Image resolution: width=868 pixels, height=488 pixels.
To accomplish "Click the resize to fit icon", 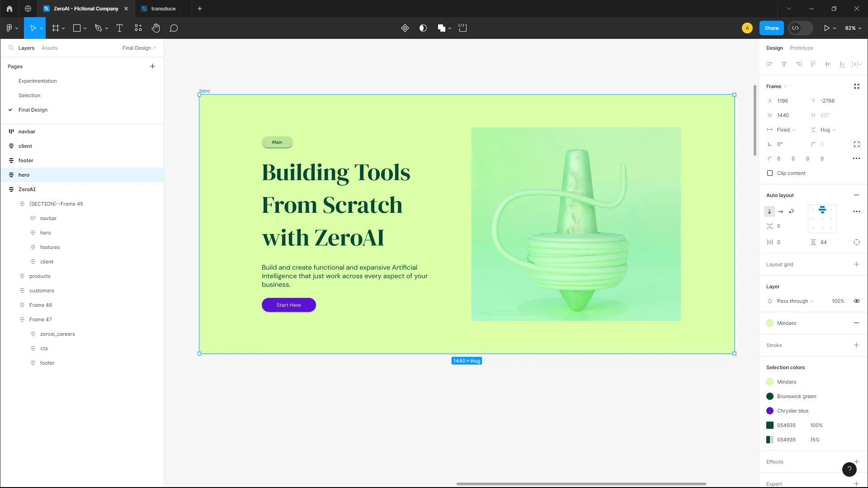I will click(856, 86).
